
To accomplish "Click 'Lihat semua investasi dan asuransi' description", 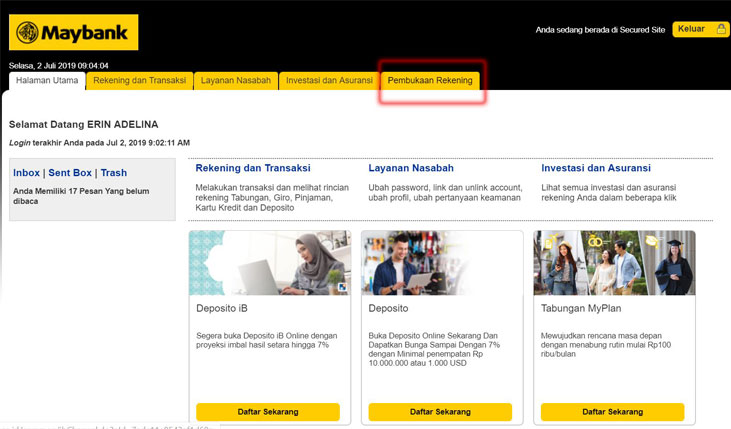I will click(609, 193).
